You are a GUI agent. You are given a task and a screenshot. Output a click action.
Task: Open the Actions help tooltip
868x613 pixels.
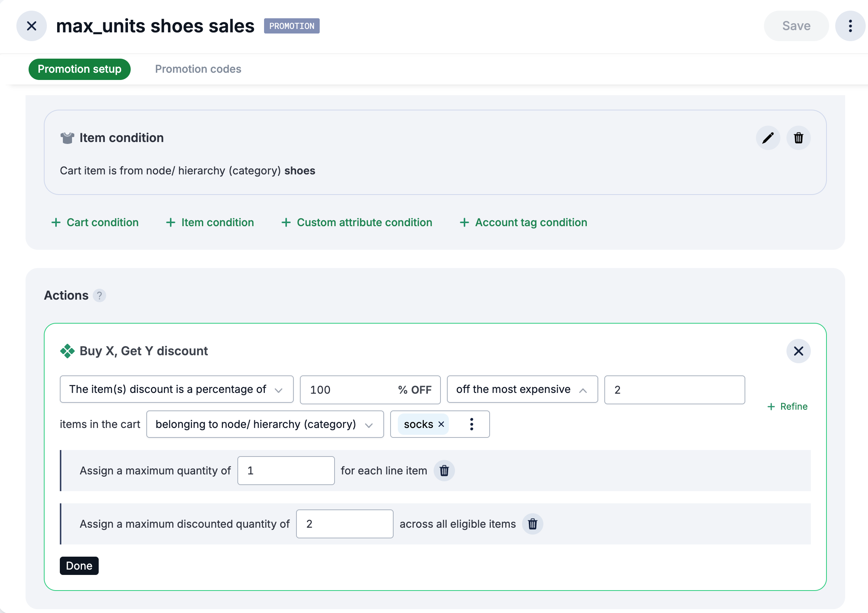click(x=99, y=295)
